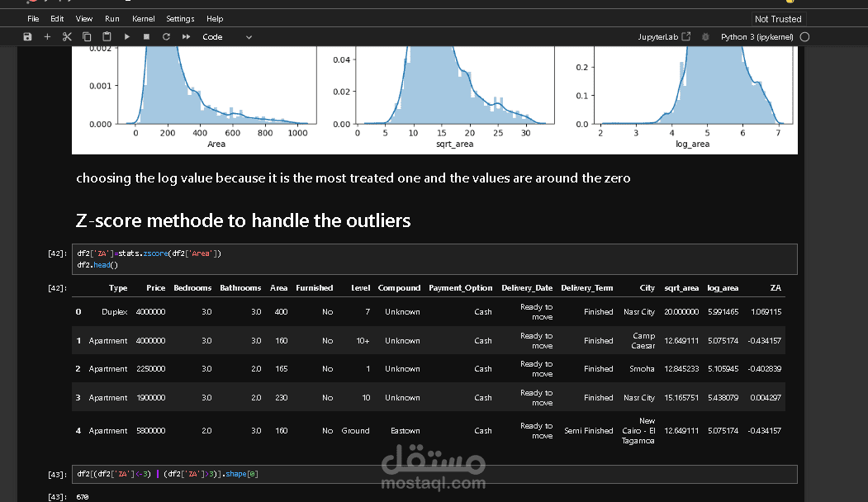Click the Bedrooms column header
Viewport: 868px width, 502px height.
192,288
